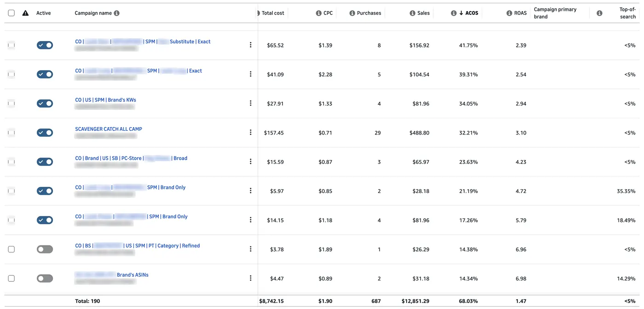
Task: Click the 35.35% top-of-search value
Action: click(x=626, y=191)
